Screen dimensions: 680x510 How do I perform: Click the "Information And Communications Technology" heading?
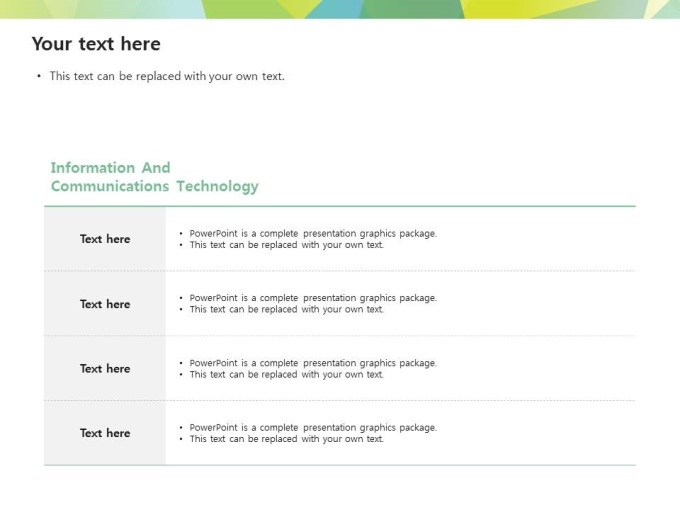click(x=154, y=177)
